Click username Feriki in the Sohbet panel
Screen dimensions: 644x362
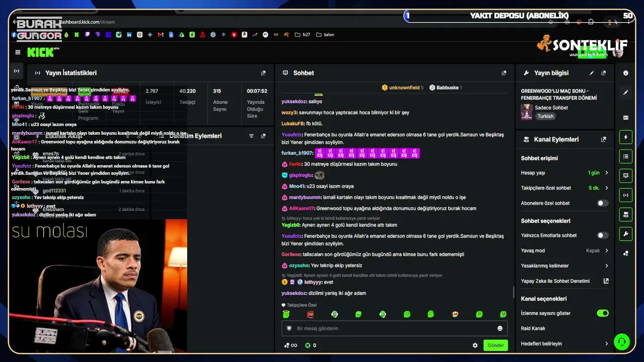click(295, 164)
